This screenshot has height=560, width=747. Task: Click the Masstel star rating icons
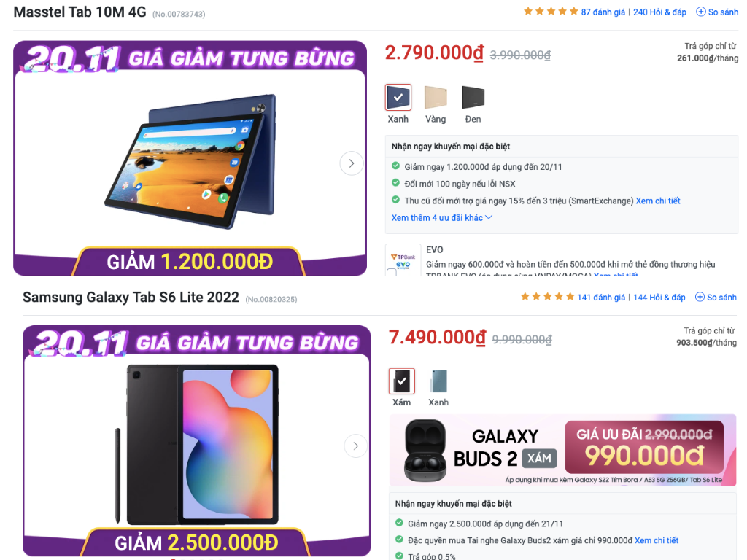coord(551,12)
